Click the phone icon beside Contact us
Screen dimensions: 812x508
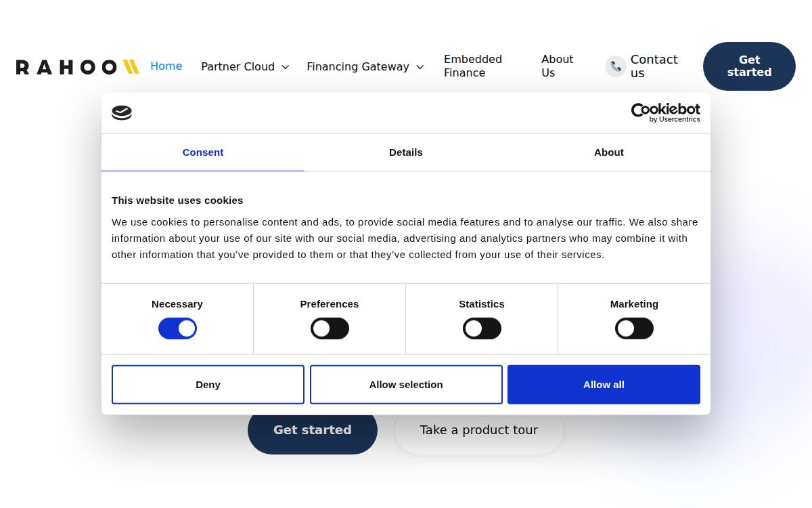click(615, 66)
